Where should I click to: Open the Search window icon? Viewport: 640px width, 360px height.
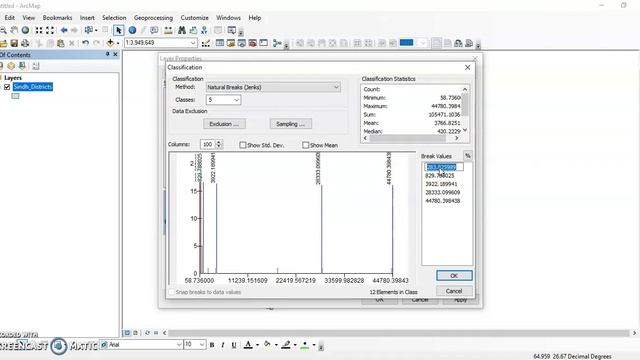(242, 43)
